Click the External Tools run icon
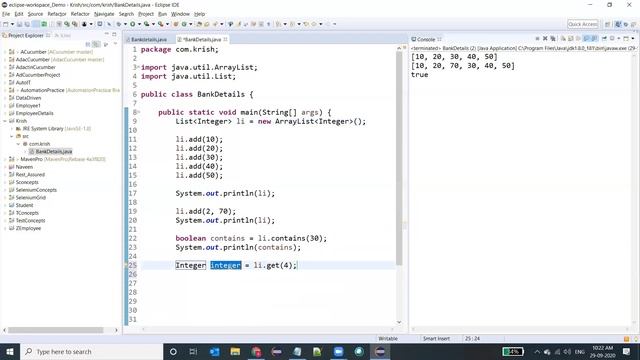The height and width of the screenshot is (360, 640). (x=161, y=24)
